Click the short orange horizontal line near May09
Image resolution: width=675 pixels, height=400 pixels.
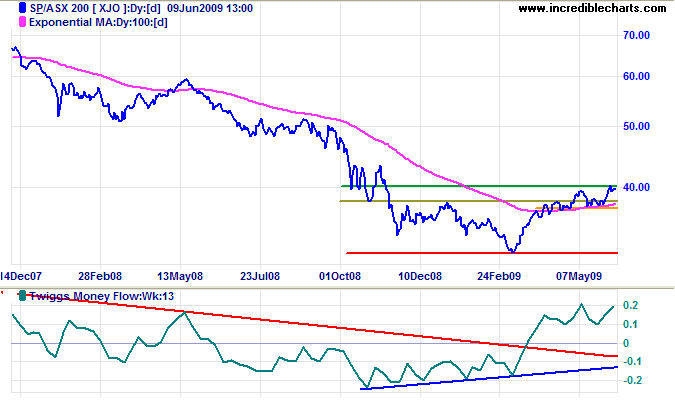(576, 208)
